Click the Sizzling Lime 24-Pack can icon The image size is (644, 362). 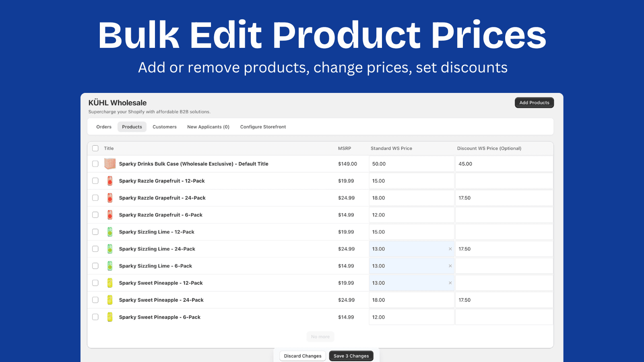pos(110,249)
